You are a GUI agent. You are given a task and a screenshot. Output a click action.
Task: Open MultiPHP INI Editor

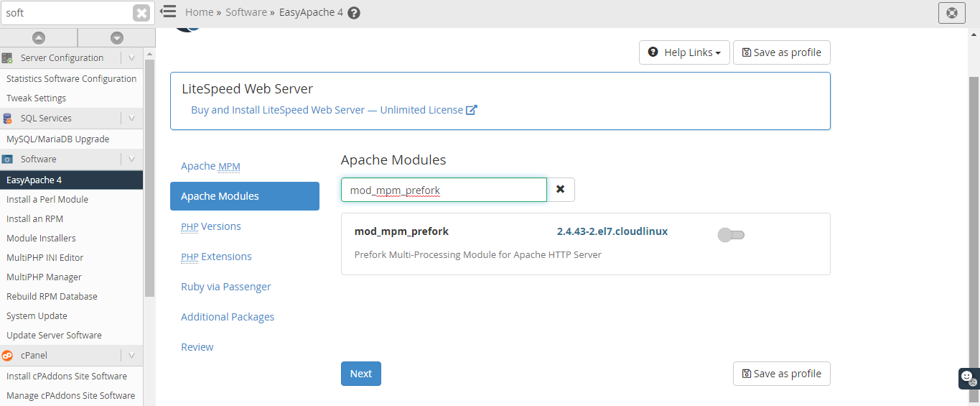(45, 258)
